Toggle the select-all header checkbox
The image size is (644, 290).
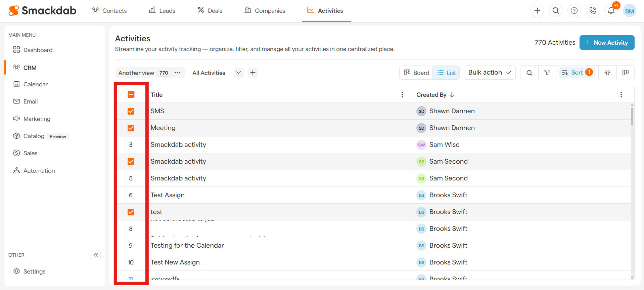pos(131,95)
